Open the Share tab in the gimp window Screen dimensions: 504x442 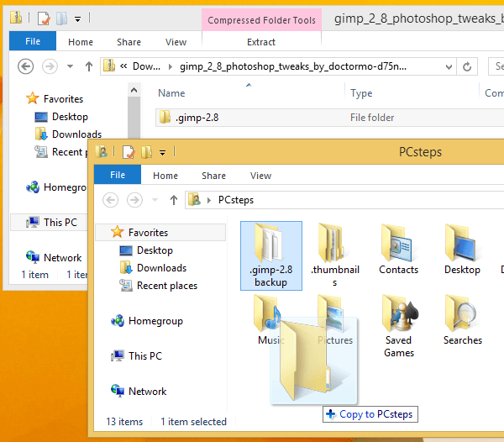129,42
